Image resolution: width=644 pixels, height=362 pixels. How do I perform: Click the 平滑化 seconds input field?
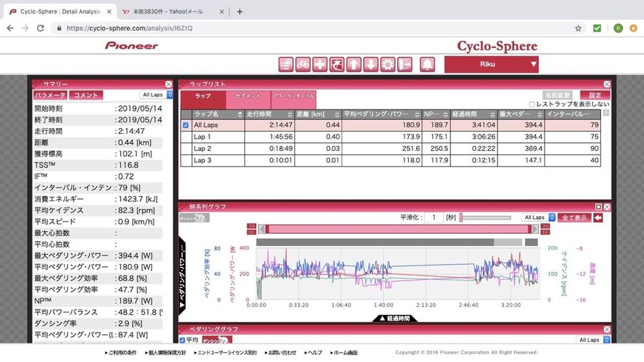tap(433, 217)
